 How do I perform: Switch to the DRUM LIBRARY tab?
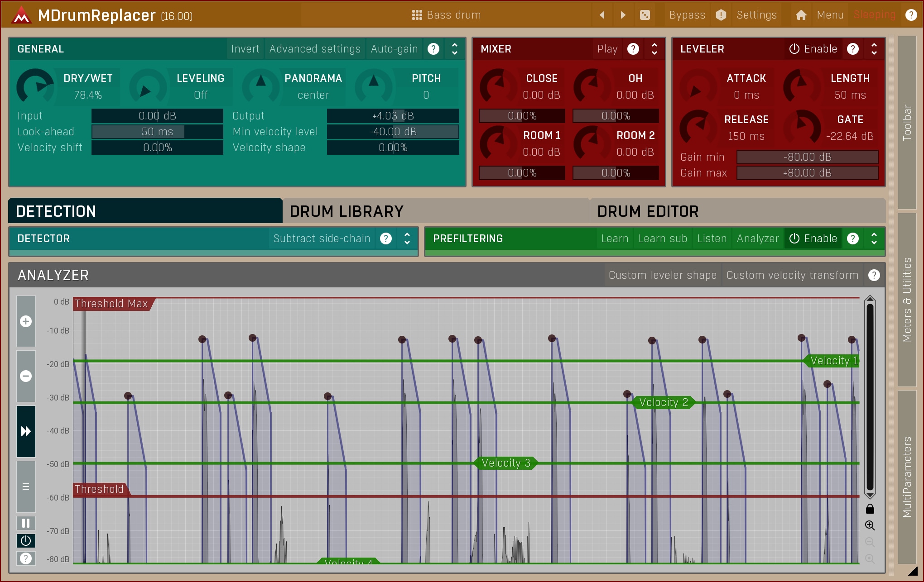(x=436, y=211)
